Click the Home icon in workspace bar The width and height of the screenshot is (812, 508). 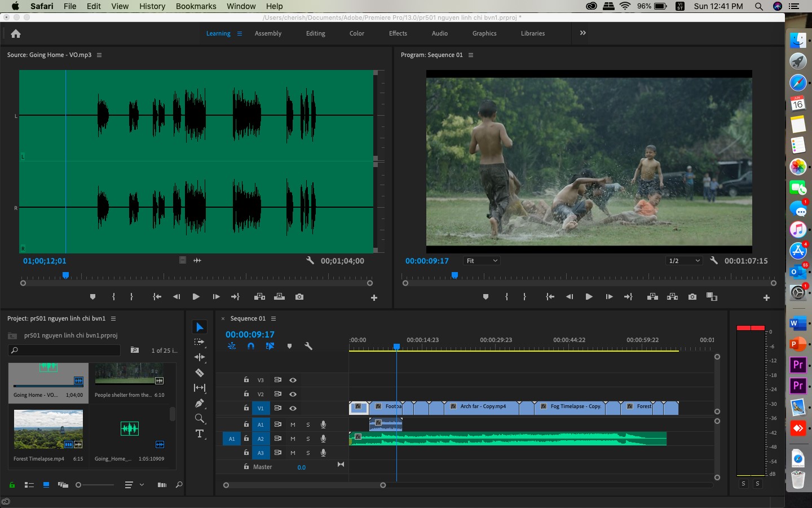point(16,33)
